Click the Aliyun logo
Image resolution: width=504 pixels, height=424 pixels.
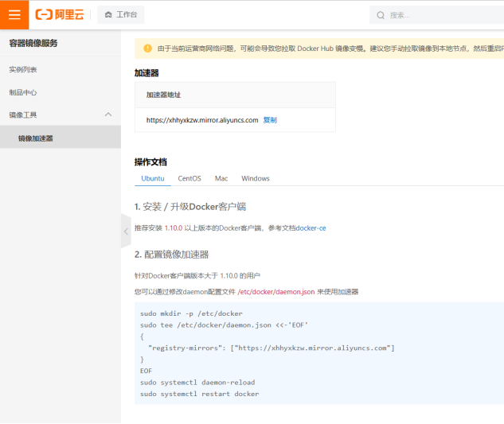[x=60, y=15]
